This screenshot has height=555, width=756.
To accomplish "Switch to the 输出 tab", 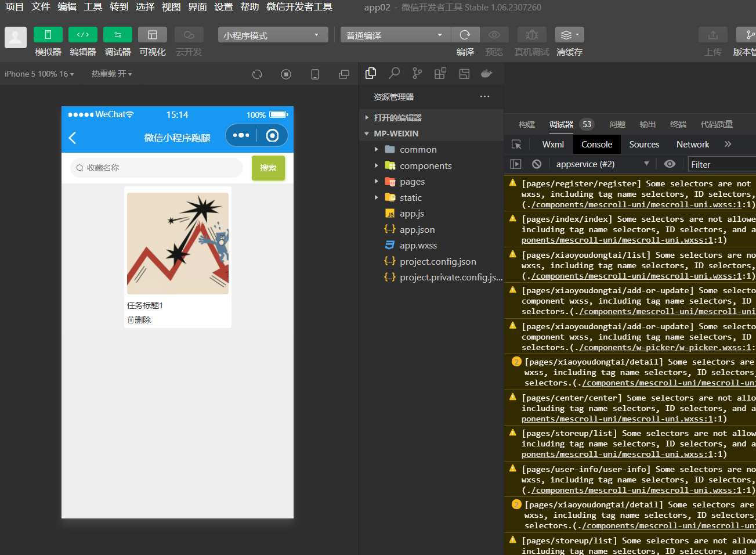I will (648, 124).
